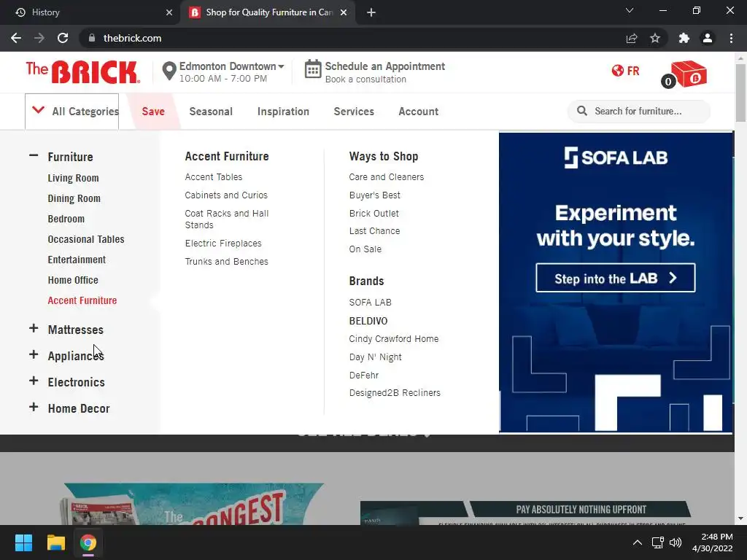Image resolution: width=747 pixels, height=560 pixels.
Task: Select Dining Room subcategory
Action: point(74,198)
